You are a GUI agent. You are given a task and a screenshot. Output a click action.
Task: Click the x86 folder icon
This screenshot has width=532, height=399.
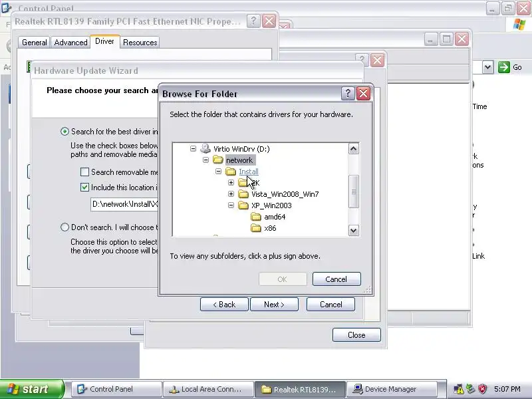[x=256, y=228]
